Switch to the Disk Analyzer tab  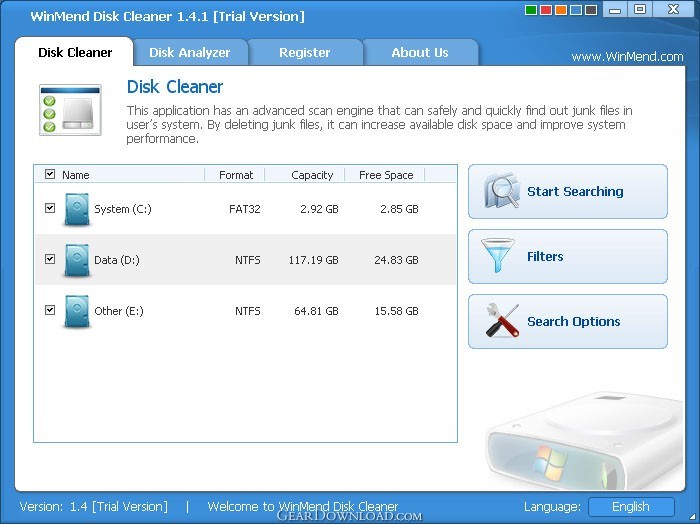[190, 53]
